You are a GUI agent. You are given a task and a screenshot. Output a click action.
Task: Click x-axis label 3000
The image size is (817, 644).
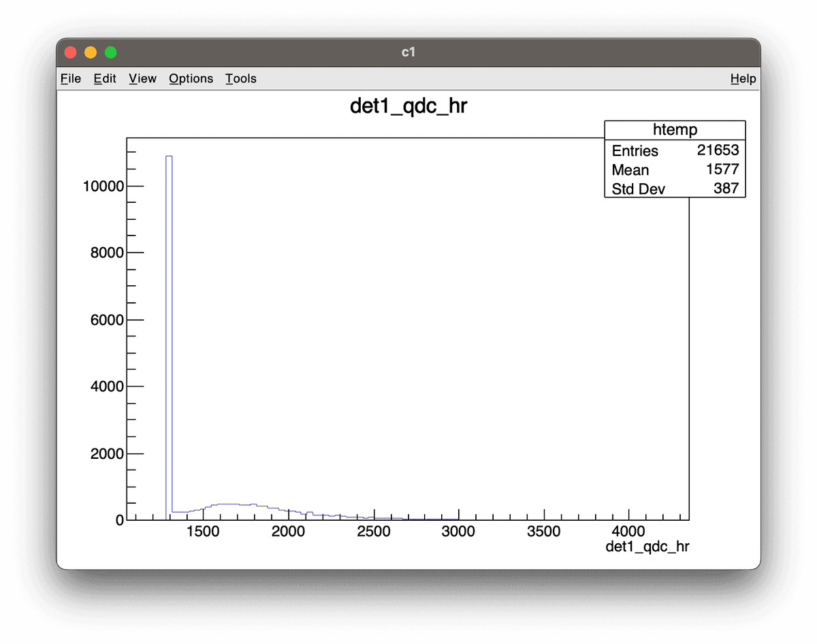[x=458, y=531]
